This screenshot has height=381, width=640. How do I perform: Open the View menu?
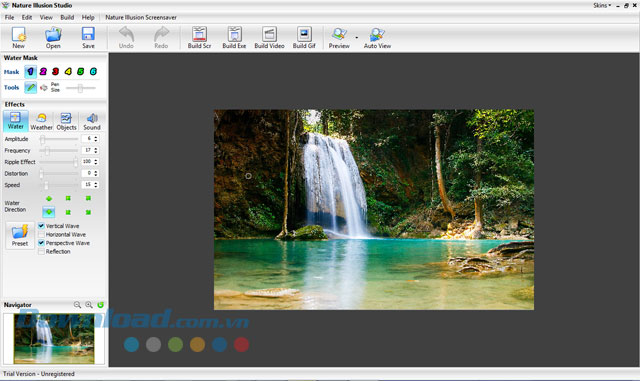click(x=46, y=18)
